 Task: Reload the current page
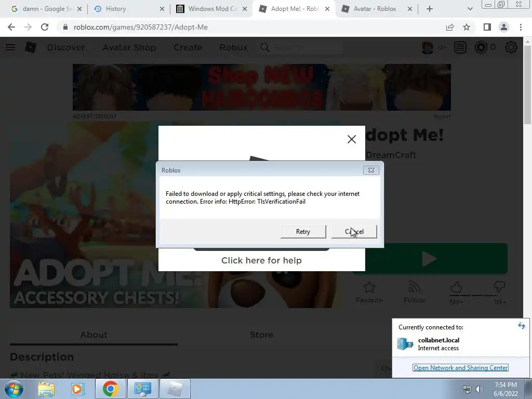coord(45,27)
